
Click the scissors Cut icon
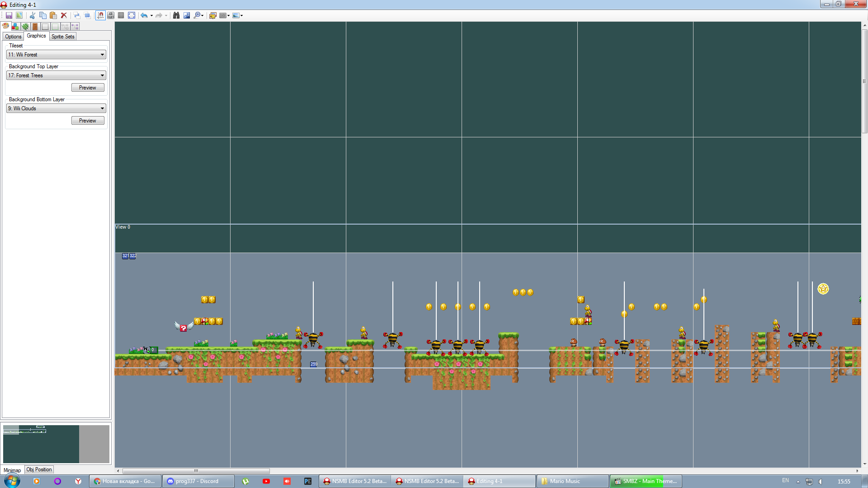pos(32,15)
